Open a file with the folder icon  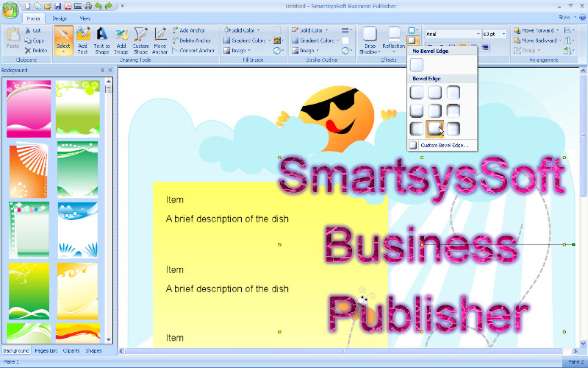point(48,6)
